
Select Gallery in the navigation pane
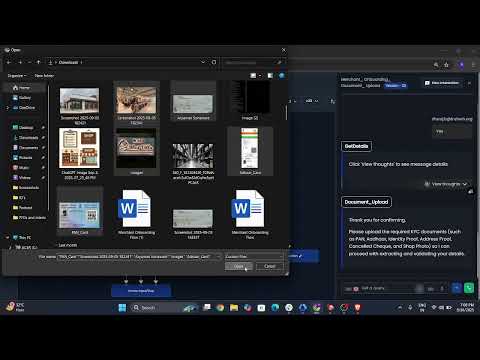24,98
